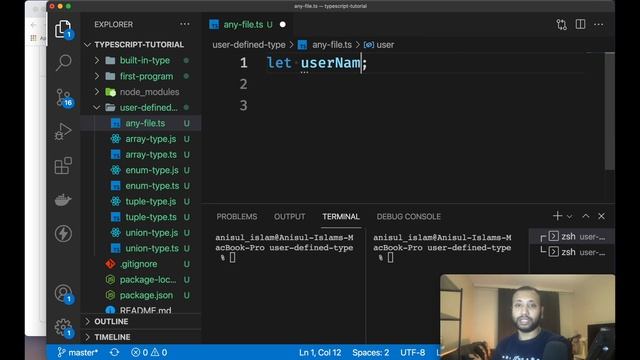Screen dimensions: 640x360
Task: Open tuple-type.js file
Action: [151, 202]
